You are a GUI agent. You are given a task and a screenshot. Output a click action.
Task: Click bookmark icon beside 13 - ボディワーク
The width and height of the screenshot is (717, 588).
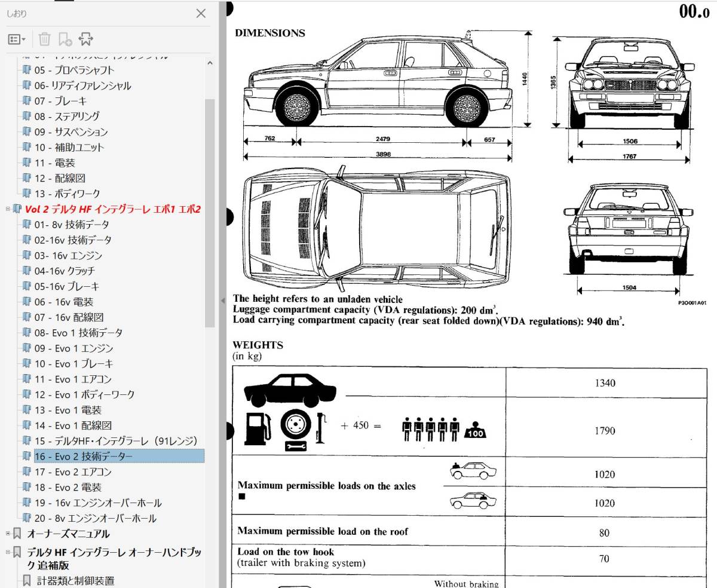pyautogui.click(x=26, y=194)
